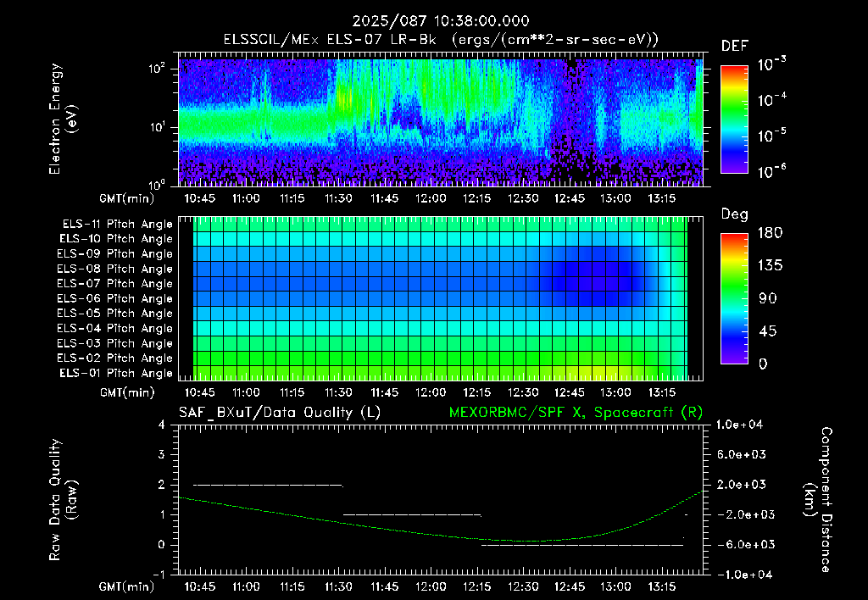Click the 10^-3 label on DEF scale

(x=771, y=64)
